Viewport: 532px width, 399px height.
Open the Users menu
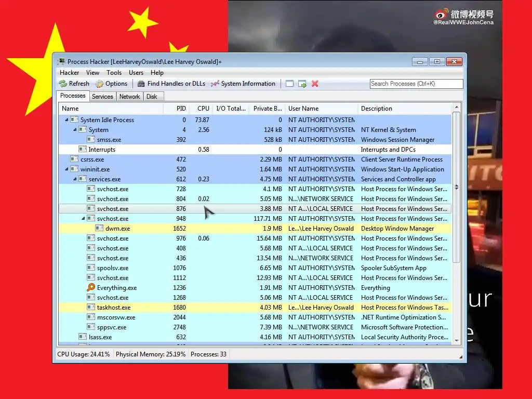(x=136, y=73)
